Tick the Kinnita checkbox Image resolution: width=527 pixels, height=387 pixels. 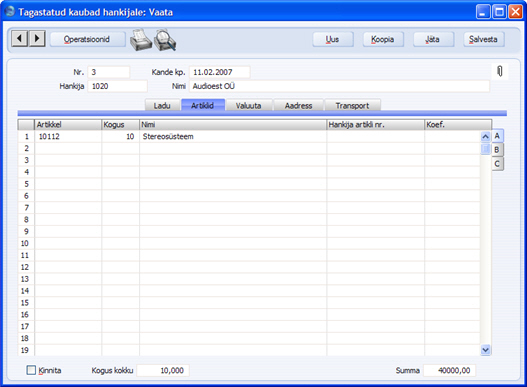coord(31,370)
